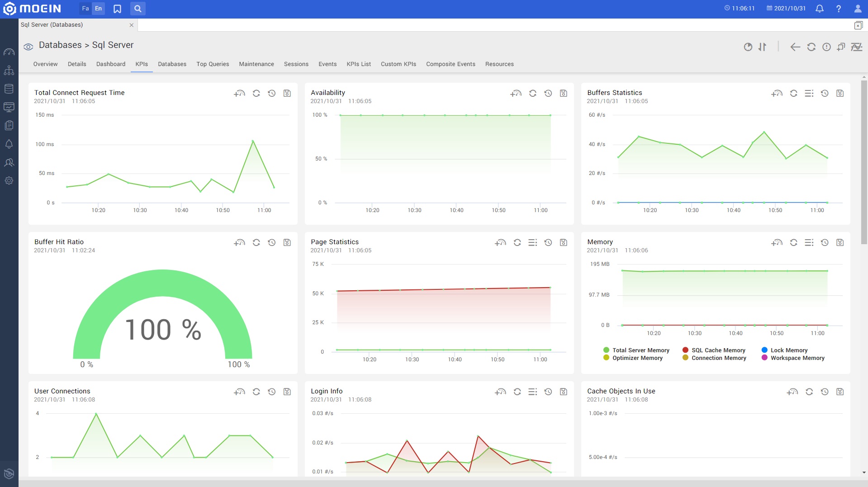
Task: Add gauge for User Connections chart
Action: [x=239, y=392]
